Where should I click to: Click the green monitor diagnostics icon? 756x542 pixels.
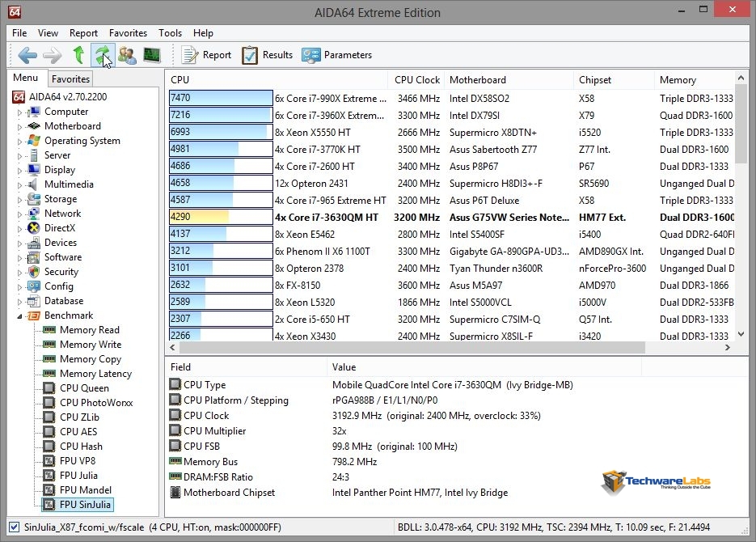(x=152, y=55)
